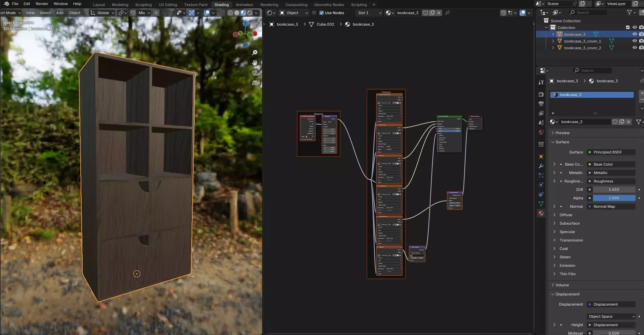Open the World properties tab
644x335 pixels.
click(x=541, y=132)
